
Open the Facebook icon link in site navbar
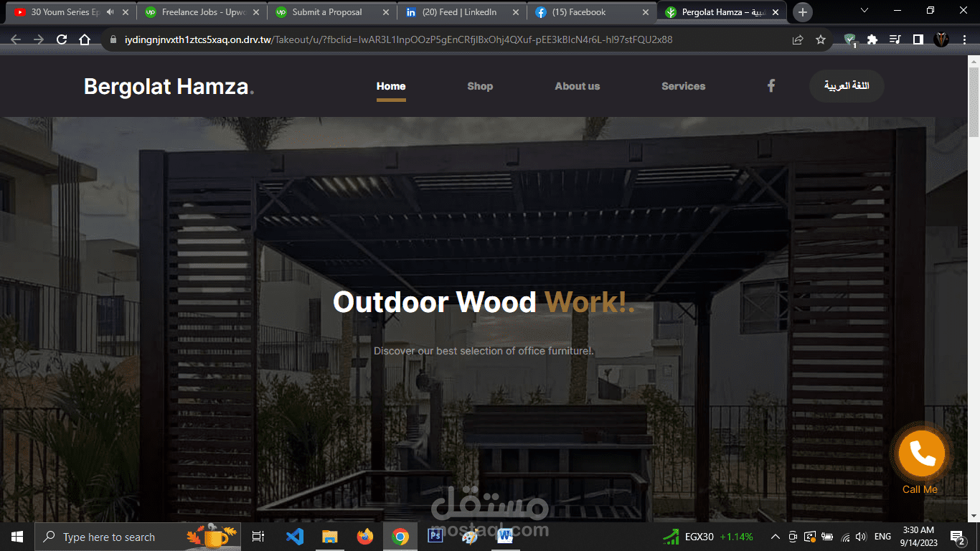coord(771,86)
